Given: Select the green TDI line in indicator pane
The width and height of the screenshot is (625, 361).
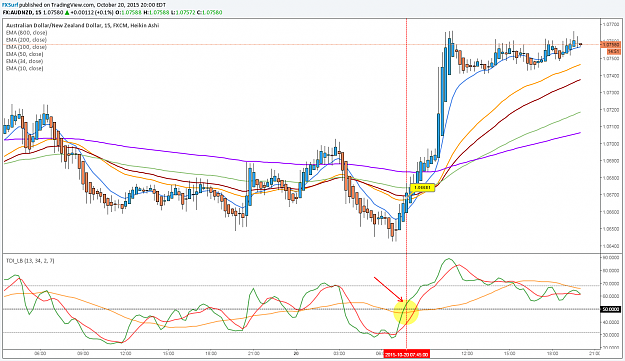Looking at the screenshot, I should coord(448,259).
